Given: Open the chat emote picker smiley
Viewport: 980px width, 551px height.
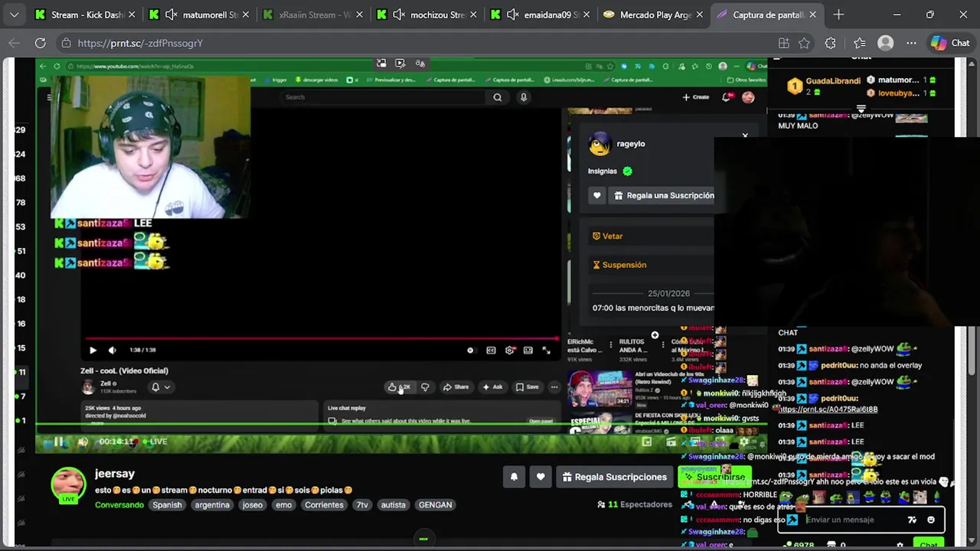Looking at the screenshot, I should [931, 520].
